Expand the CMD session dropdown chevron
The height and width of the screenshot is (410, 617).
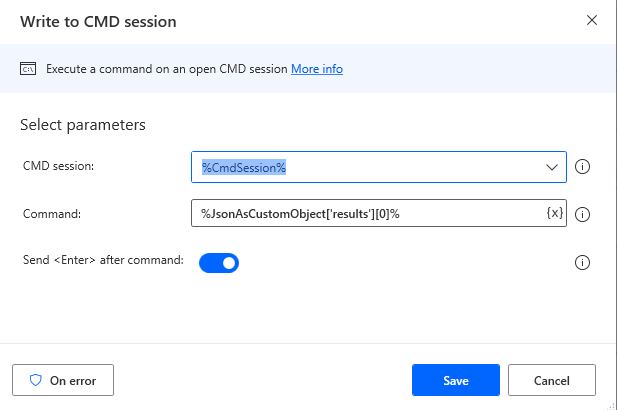click(x=552, y=167)
